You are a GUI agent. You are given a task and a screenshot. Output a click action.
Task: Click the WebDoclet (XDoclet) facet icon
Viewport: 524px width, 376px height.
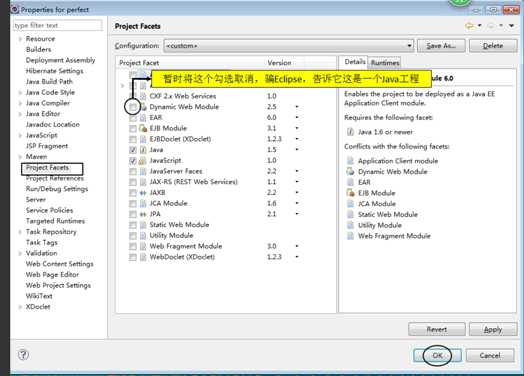coord(143,257)
